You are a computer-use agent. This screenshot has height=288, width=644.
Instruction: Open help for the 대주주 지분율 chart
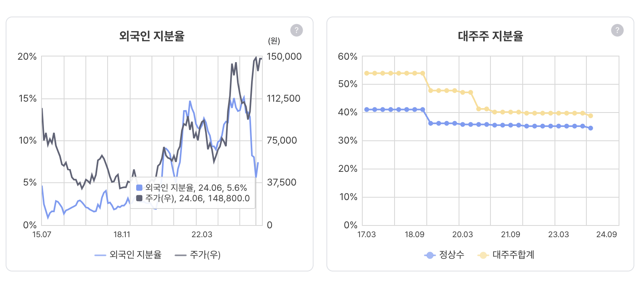(617, 30)
